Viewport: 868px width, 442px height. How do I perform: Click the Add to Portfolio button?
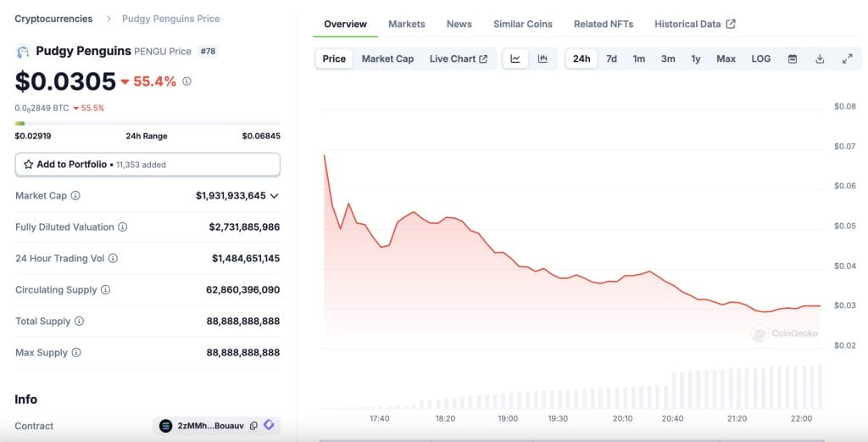point(147,165)
